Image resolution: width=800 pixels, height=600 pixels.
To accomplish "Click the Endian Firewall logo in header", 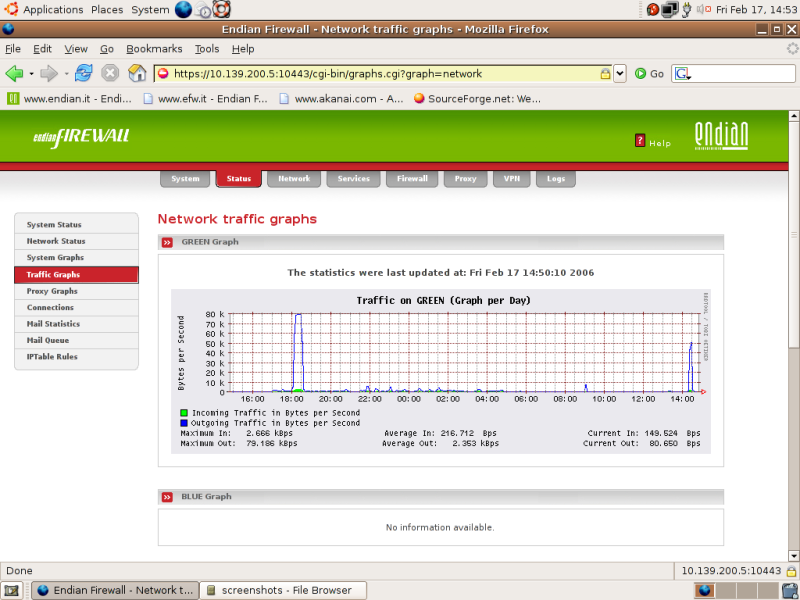I will 81,137.
